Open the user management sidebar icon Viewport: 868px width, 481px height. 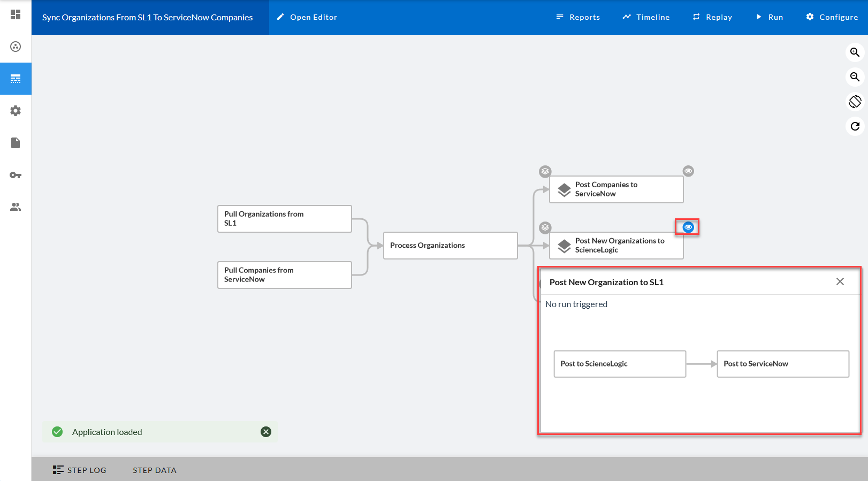pos(16,207)
